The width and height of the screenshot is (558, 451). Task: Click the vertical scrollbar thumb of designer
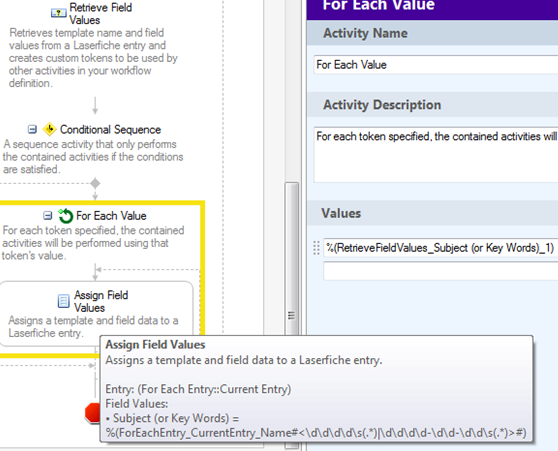tap(292, 260)
